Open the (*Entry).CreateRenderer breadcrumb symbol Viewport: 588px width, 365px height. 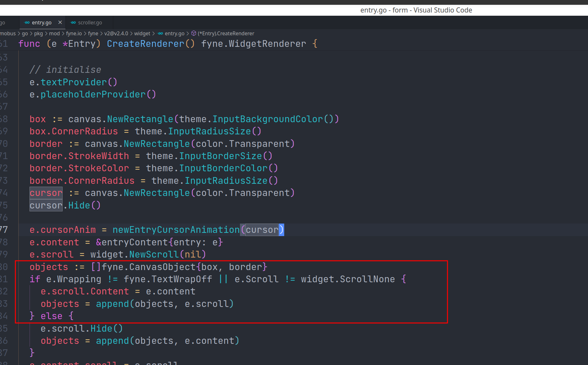pos(226,33)
